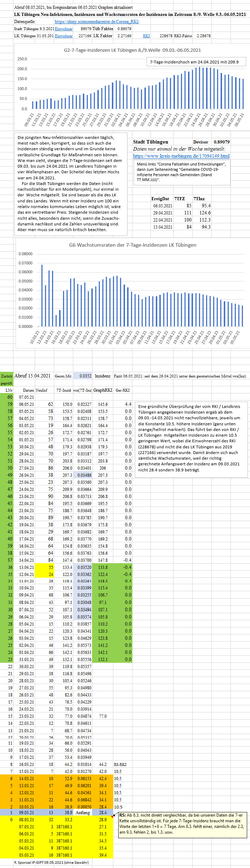
Task: Select the 2.27166 LK Faktor value
Action: point(124,36)
